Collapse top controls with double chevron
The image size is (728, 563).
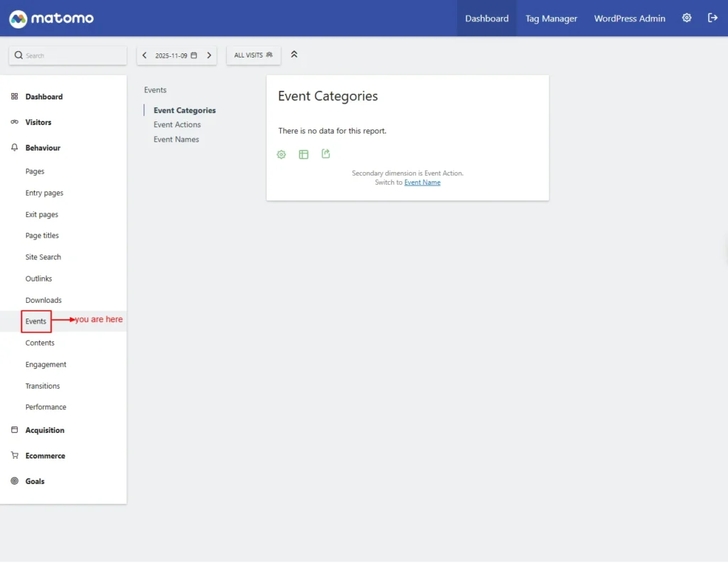click(294, 55)
